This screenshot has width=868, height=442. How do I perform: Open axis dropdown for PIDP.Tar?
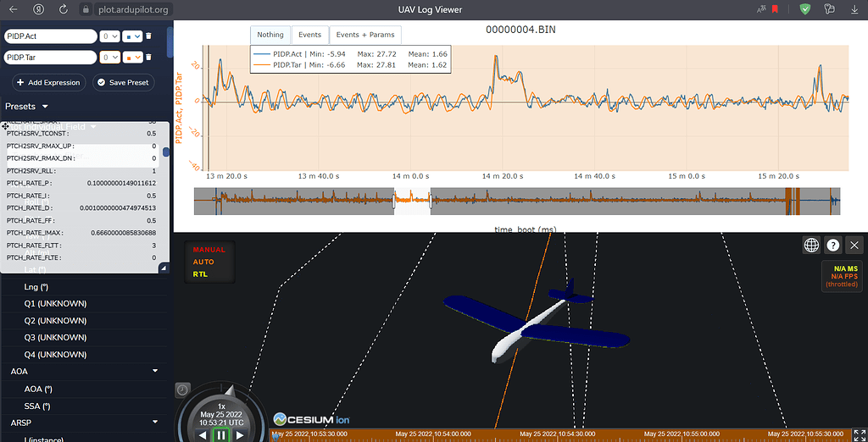pyautogui.click(x=109, y=57)
